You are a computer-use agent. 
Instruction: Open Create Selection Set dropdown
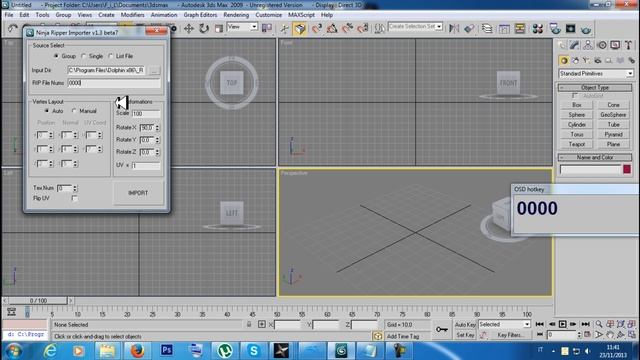(x=416, y=27)
